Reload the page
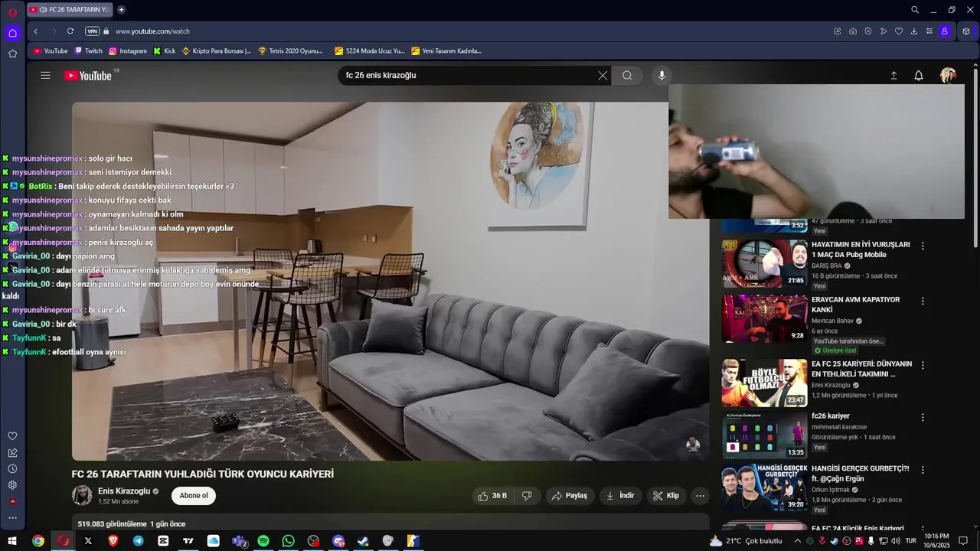Screen dimensions: 980x551 click(x=70, y=31)
